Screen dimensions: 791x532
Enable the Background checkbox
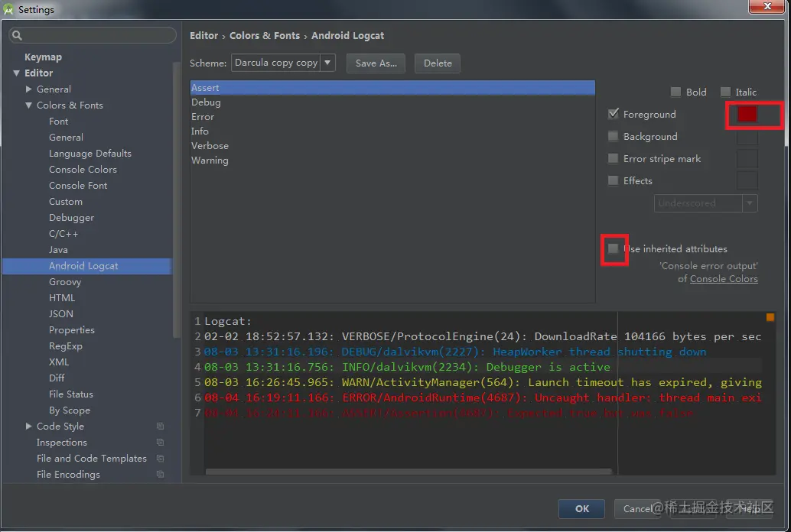(613, 136)
